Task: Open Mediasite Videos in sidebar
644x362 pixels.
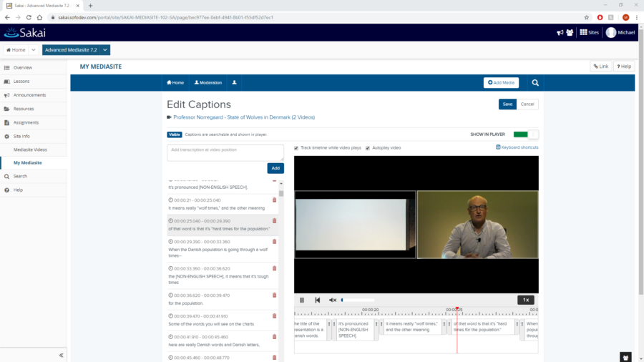Action: 34,150
